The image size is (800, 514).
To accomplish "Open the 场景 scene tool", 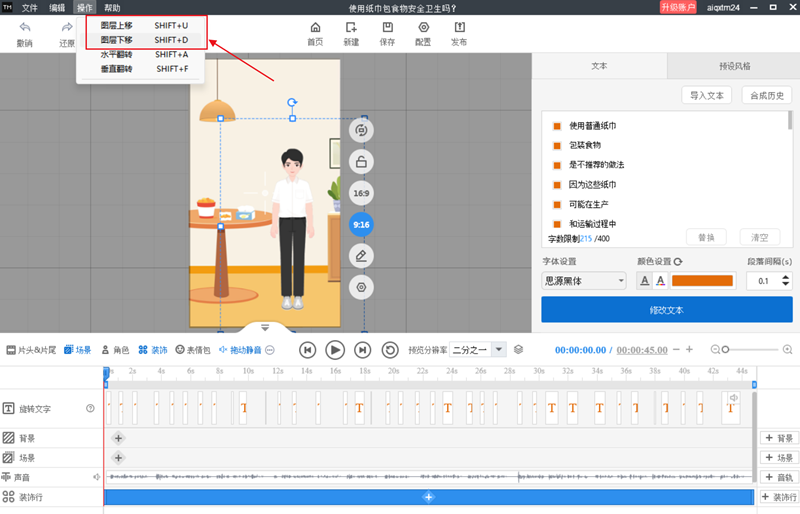I will pyautogui.click(x=78, y=350).
